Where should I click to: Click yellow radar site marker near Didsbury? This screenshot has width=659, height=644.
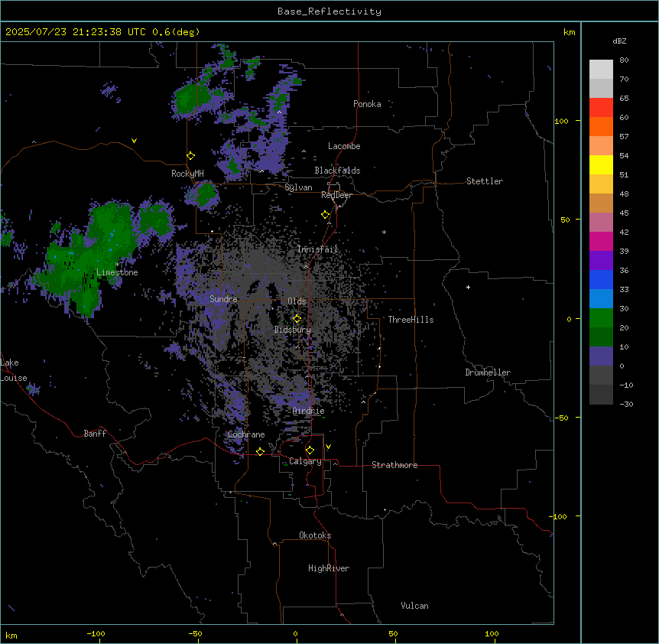[x=297, y=319]
